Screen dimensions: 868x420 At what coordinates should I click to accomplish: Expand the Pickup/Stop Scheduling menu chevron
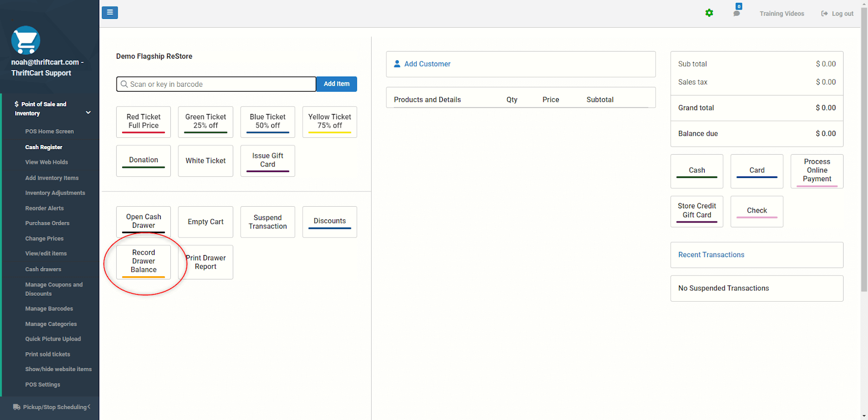pos(89,406)
